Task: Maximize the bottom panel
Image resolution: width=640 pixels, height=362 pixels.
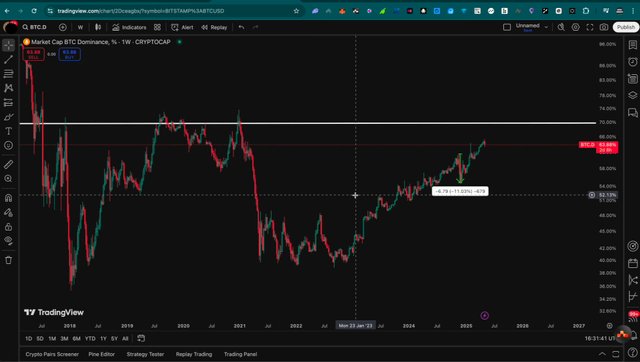Action: (616, 354)
